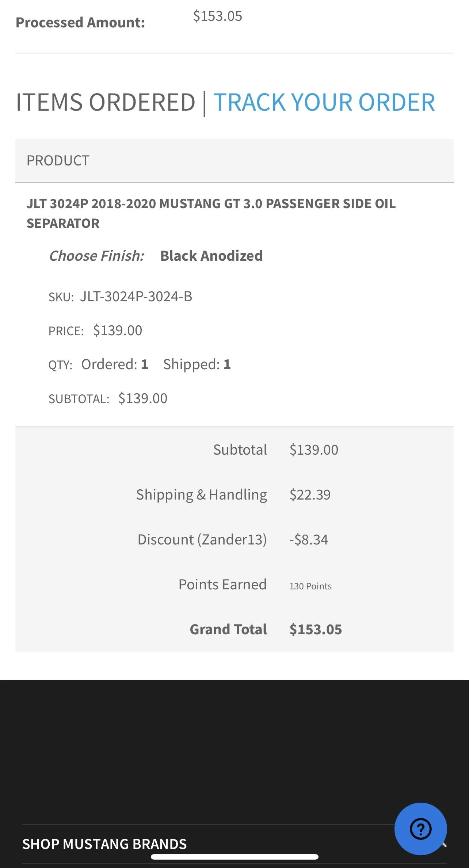The image size is (469, 868).
Task: Tap the Grand Total $153.05 amount
Action: point(316,629)
